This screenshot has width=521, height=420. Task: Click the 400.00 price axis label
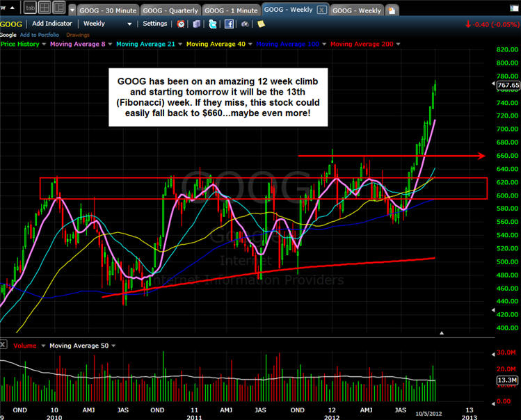click(x=507, y=328)
